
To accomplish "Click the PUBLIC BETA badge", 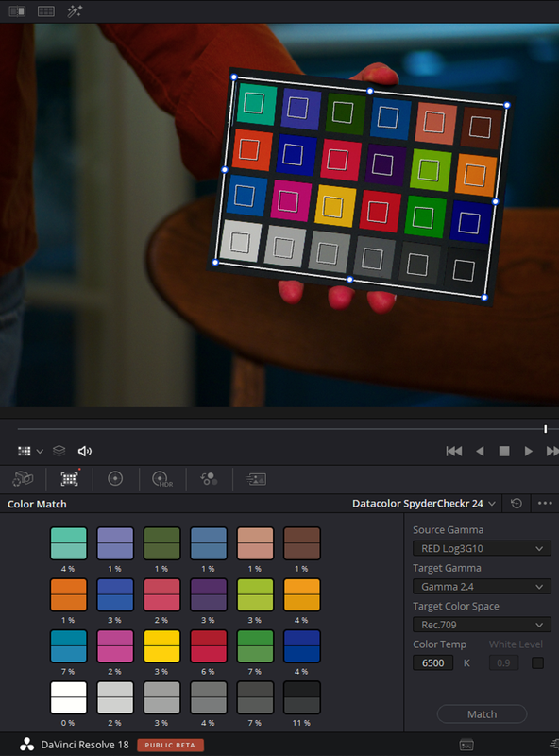I will click(x=170, y=745).
